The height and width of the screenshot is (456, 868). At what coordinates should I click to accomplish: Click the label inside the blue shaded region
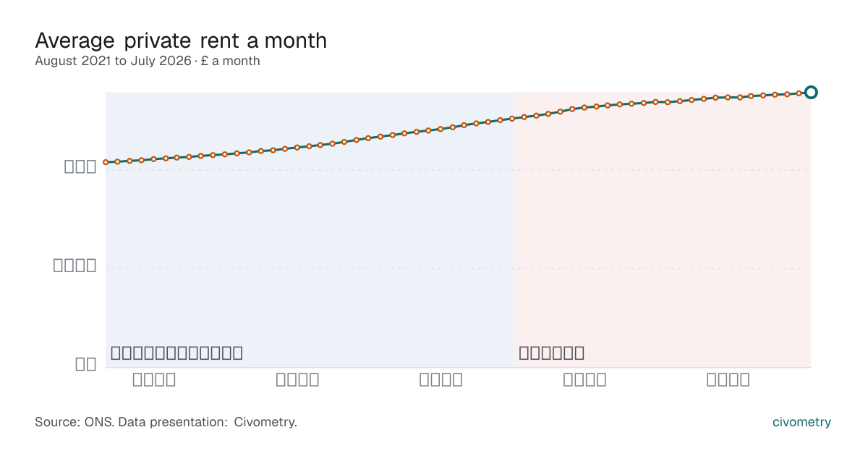[x=176, y=353]
